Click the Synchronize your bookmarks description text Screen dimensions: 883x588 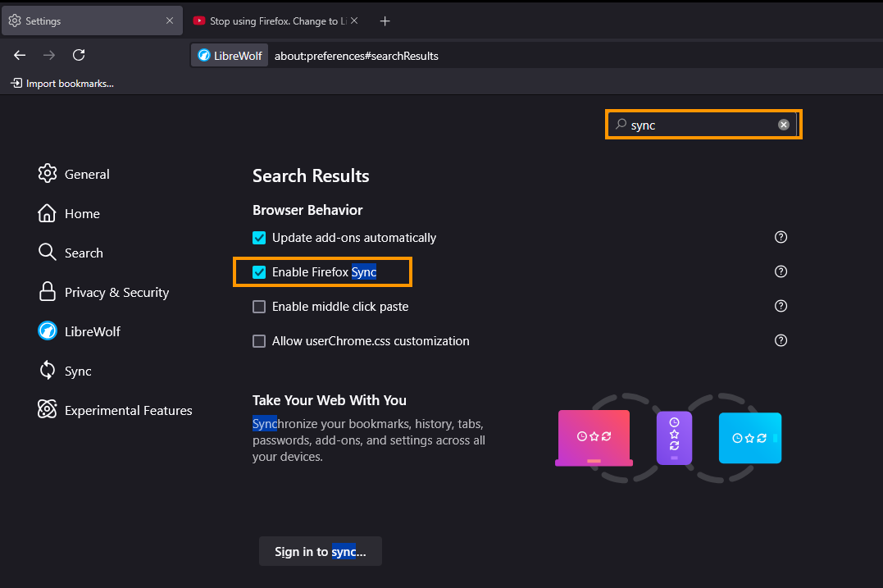click(x=369, y=440)
